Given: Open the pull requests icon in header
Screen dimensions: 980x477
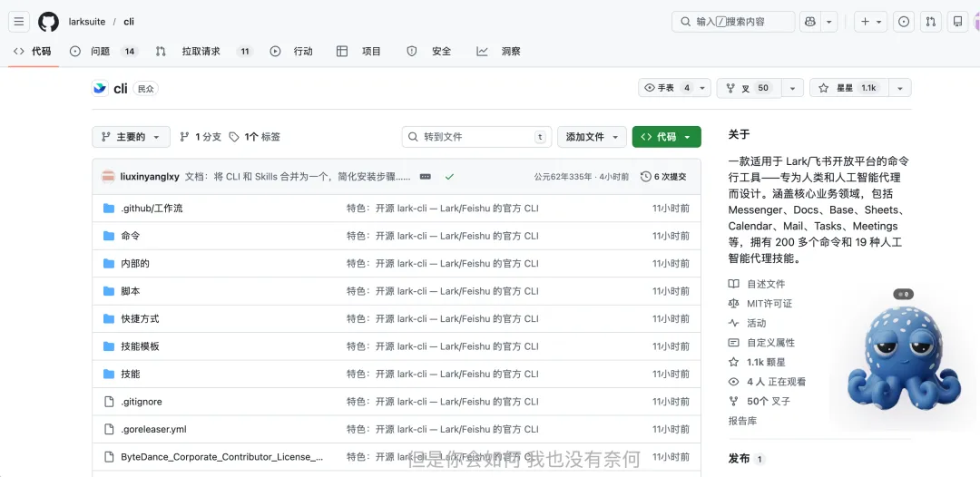Looking at the screenshot, I should tap(931, 22).
